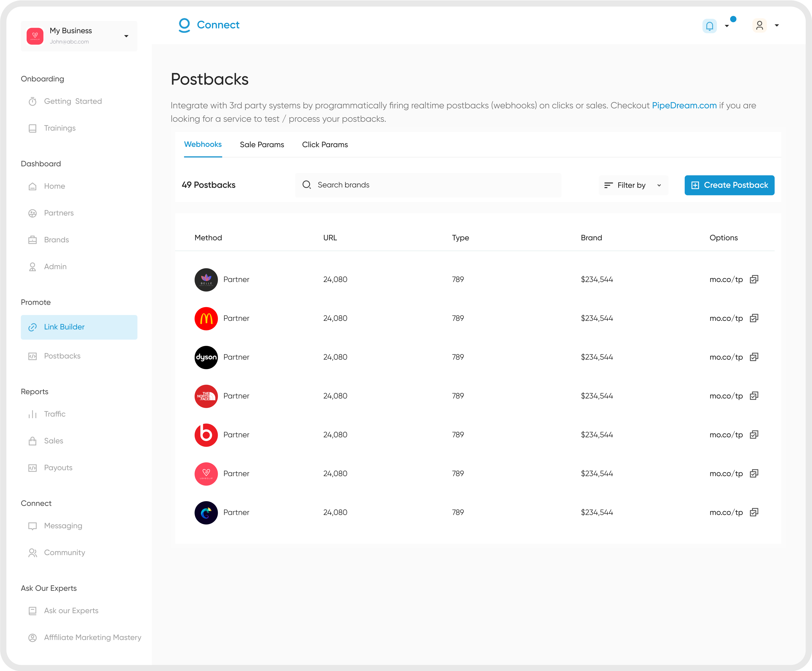Copy link icon in Beats partner row
Viewport: 812px width, 671px height.
tap(754, 435)
